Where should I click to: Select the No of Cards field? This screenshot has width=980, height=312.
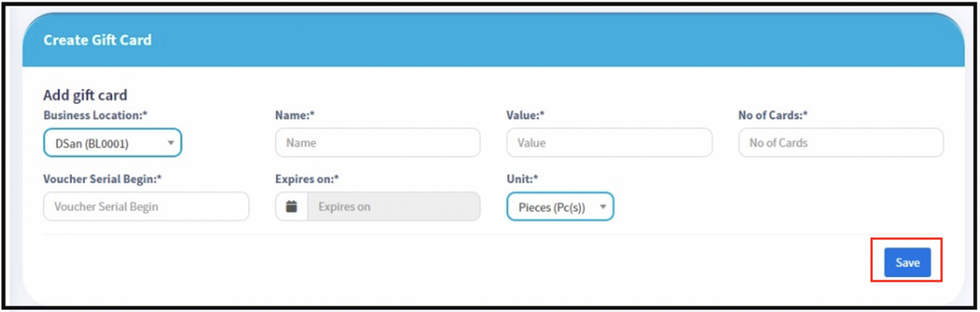click(840, 143)
